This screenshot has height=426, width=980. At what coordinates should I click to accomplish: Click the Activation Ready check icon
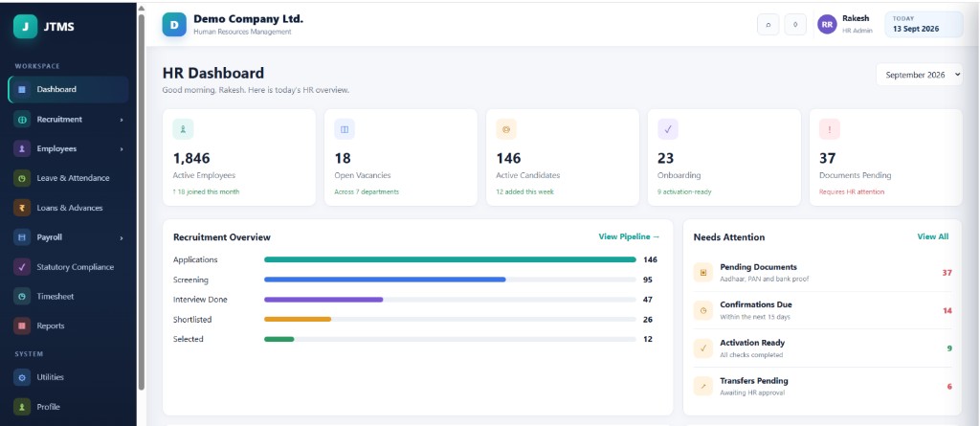click(x=703, y=348)
